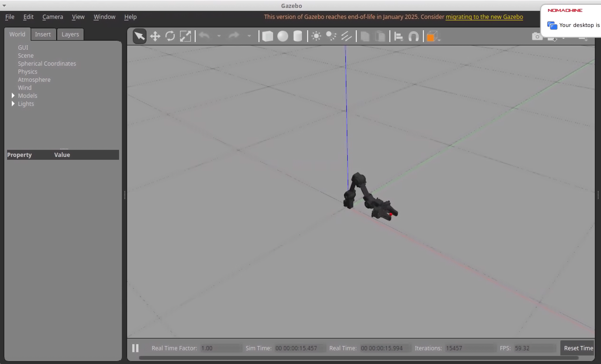Insert a box shape
The image size is (601, 364).
pos(268,37)
